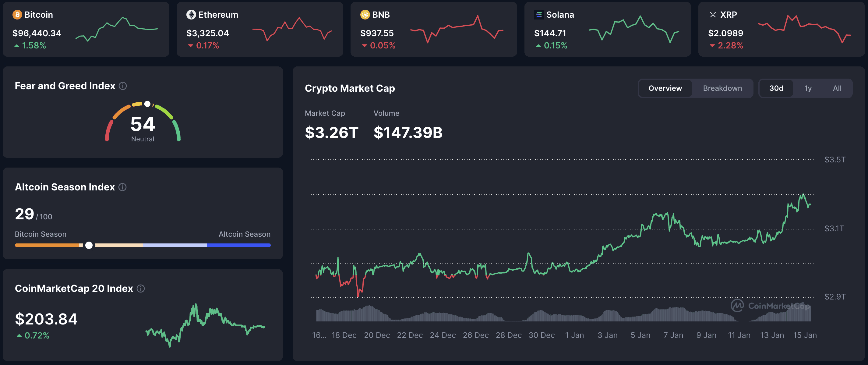Click the Altcoin Season label
This screenshot has width=868, height=365.
244,234
